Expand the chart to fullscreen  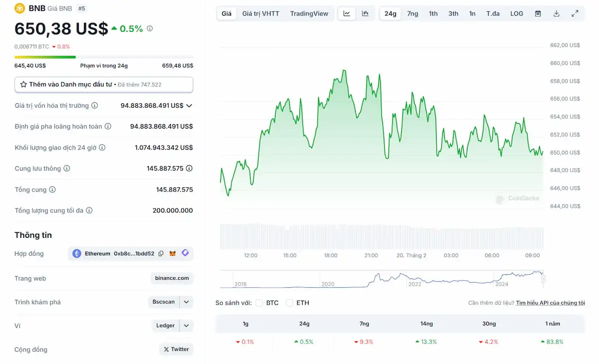click(575, 13)
